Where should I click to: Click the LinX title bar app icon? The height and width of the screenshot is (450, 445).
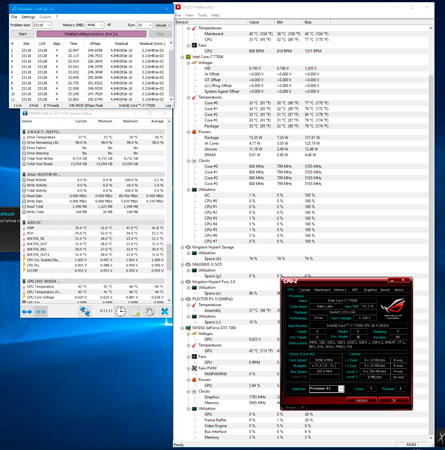[13, 9]
